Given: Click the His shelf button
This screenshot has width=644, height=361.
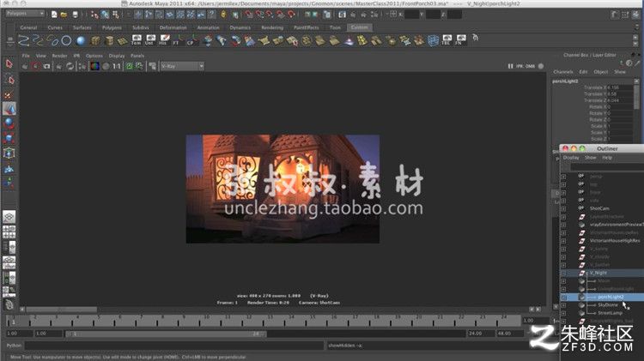Looking at the screenshot, I should pos(164,40).
